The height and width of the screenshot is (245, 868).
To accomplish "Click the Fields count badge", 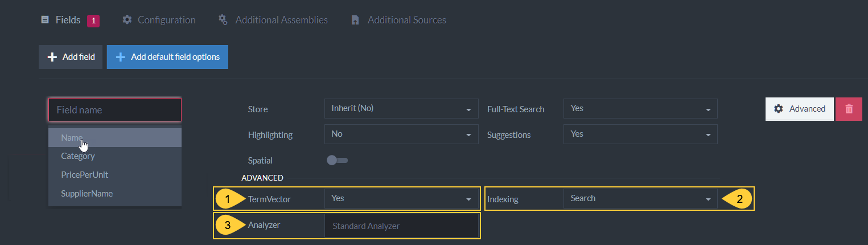I will 93,21.
